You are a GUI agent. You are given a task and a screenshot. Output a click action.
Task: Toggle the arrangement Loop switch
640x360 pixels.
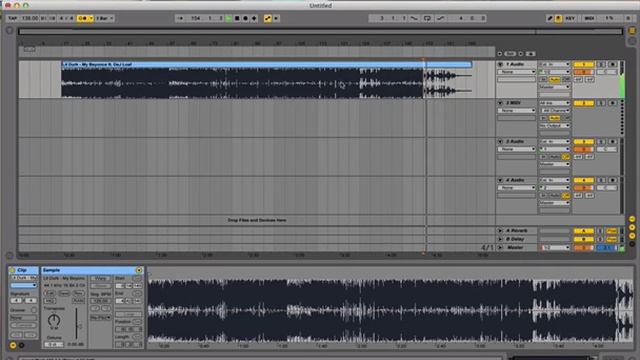(427, 18)
